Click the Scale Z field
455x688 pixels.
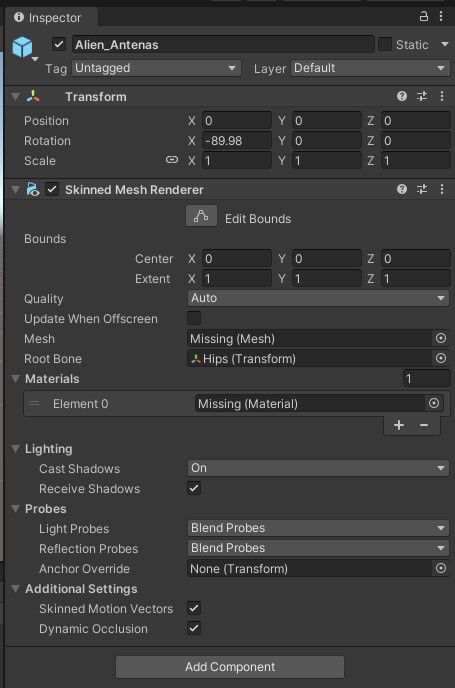(x=416, y=160)
